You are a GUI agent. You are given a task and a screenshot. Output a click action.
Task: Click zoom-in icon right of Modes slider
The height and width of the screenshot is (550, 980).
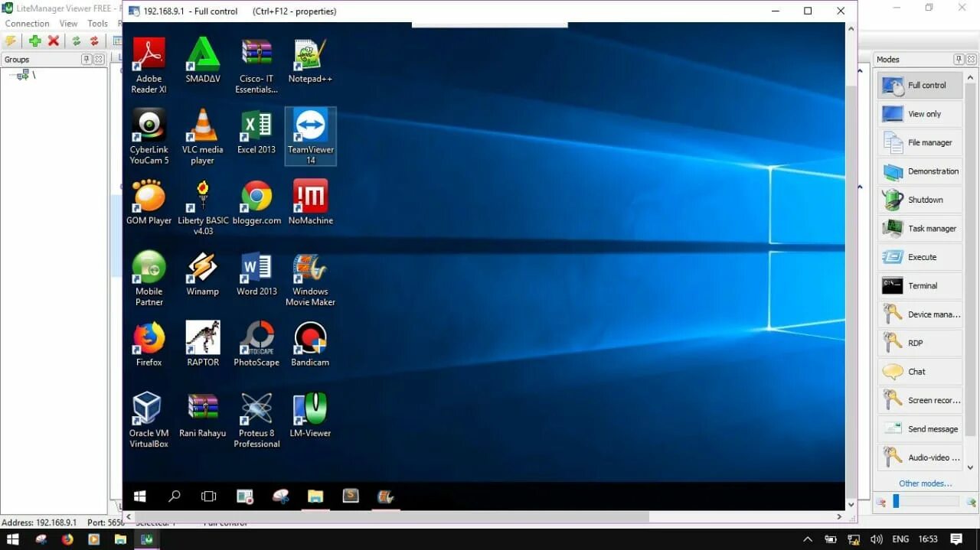(971, 503)
